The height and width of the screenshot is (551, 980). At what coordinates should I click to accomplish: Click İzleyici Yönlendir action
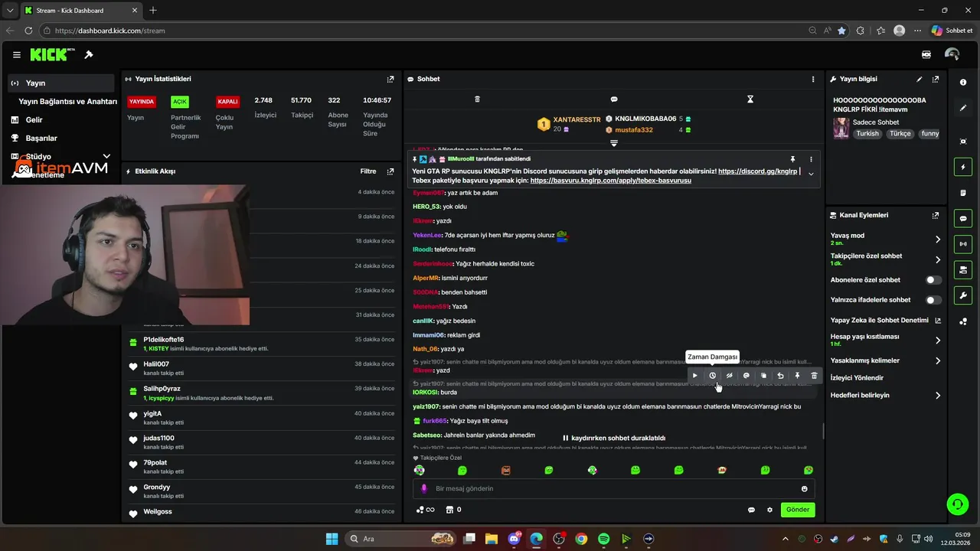coord(857,378)
